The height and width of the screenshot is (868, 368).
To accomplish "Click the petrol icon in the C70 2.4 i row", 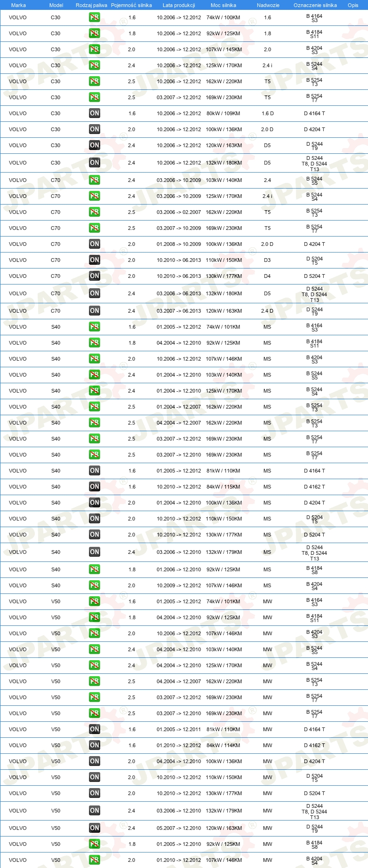I will [95, 196].
